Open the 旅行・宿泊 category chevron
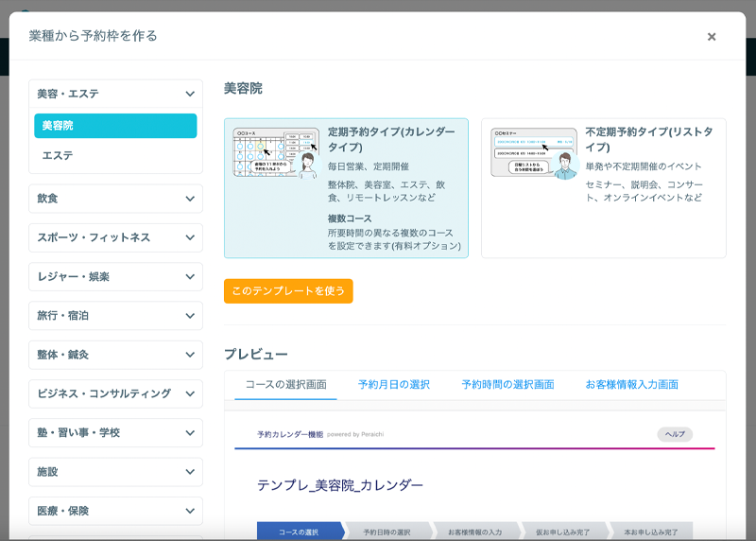 coord(190,316)
